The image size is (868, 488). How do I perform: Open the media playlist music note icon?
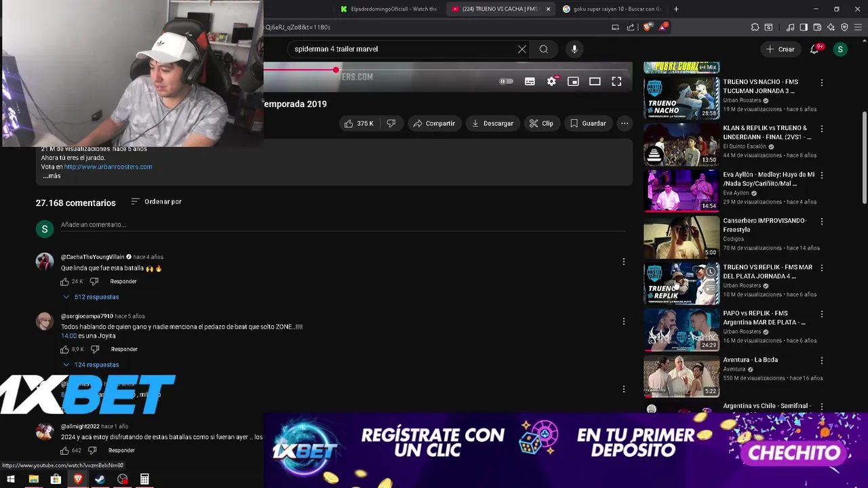[x=790, y=27]
